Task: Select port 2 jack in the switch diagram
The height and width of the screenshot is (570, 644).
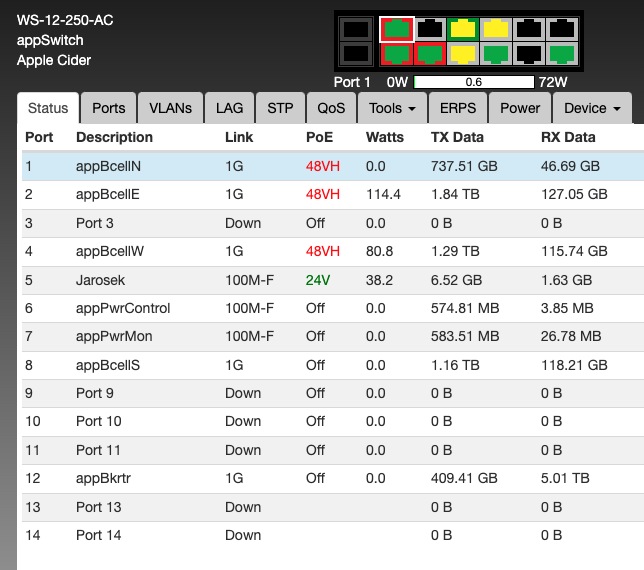Action: point(397,53)
